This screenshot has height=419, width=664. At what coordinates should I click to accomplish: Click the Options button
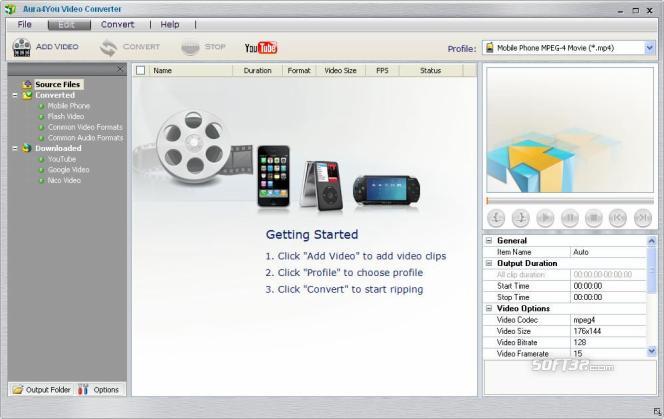[100, 390]
